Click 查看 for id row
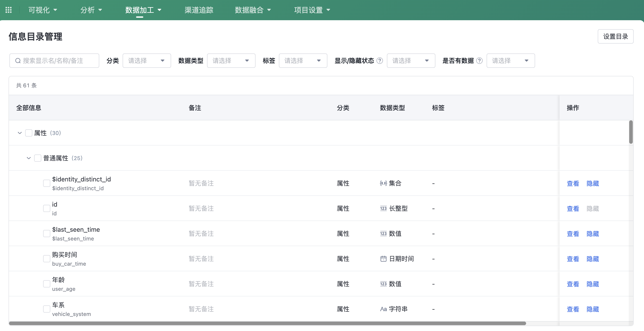644x331 pixels. click(x=573, y=209)
